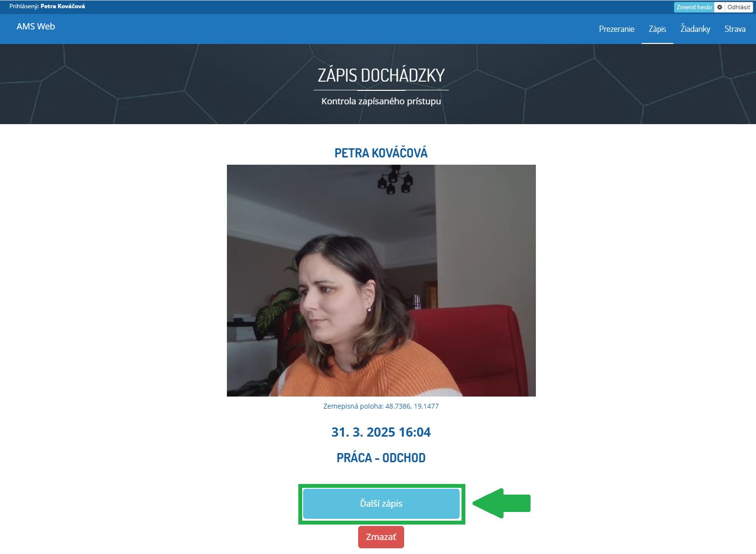Click the PRÁCA – ODCHOD label
The image size is (756, 554).
tap(381, 457)
